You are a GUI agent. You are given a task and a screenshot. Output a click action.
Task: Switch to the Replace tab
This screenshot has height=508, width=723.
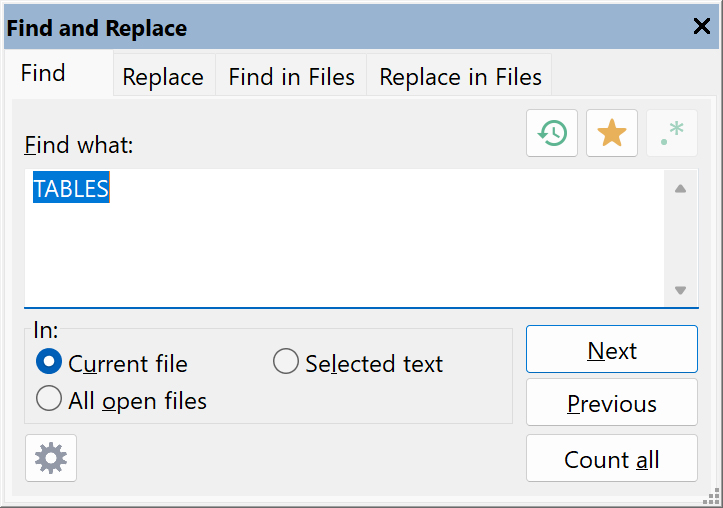(164, 76)
